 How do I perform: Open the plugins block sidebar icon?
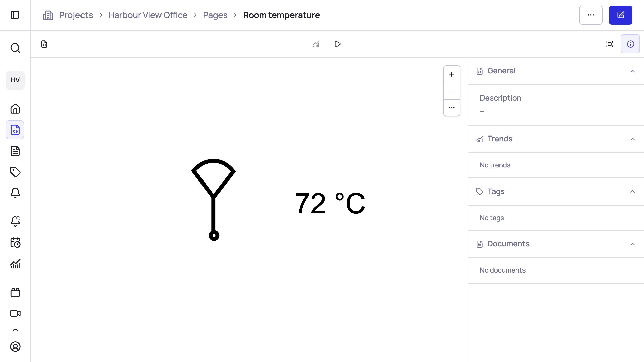tap(15, 292)
